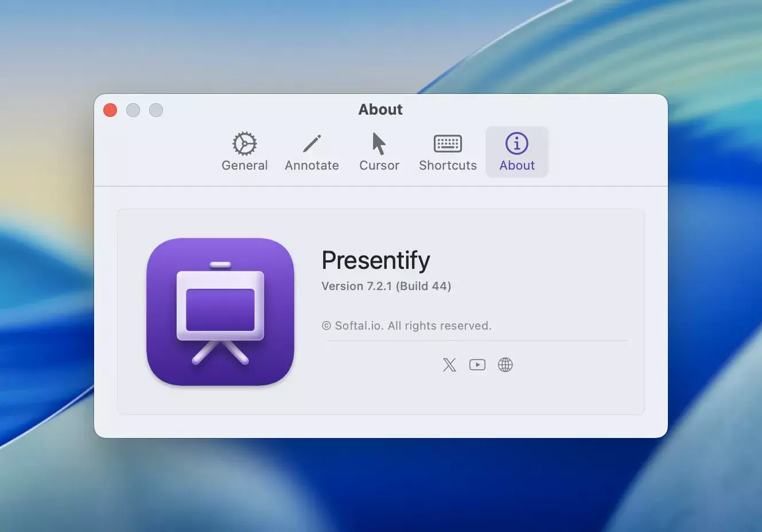The height and width of the screenshot is (532, 762).
Task: Click the Version 7.2.1 (Build 44) text
Action: point(386,286)
